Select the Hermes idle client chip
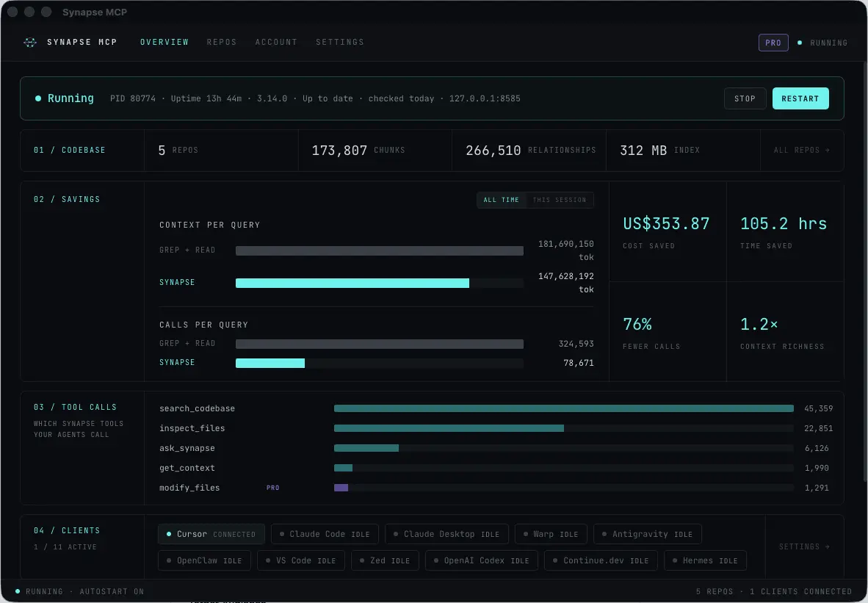Viewport: 868px width, 603px height. (705, 561)
